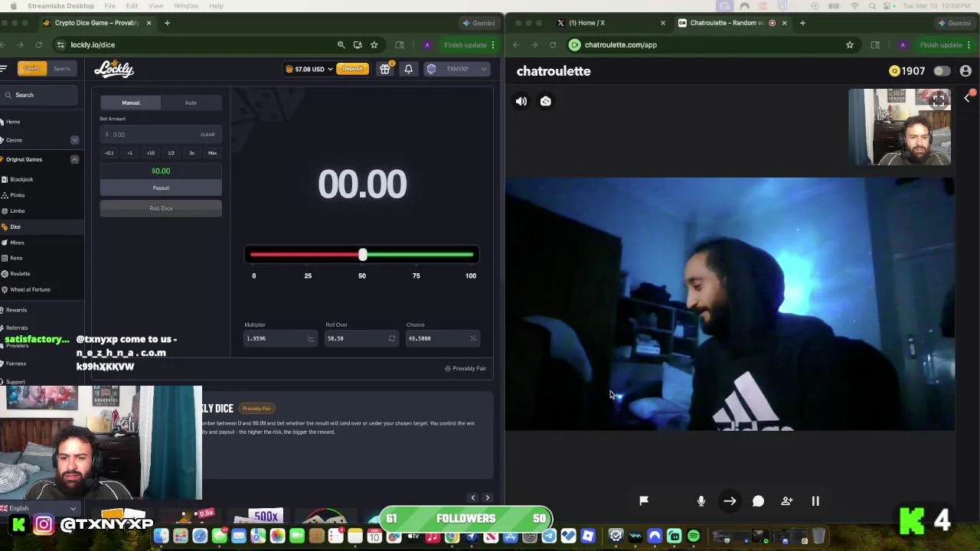Screen dimensions: 980x551
Task: Open View menu in macOS menu bar
Action: tap(155, 6)
